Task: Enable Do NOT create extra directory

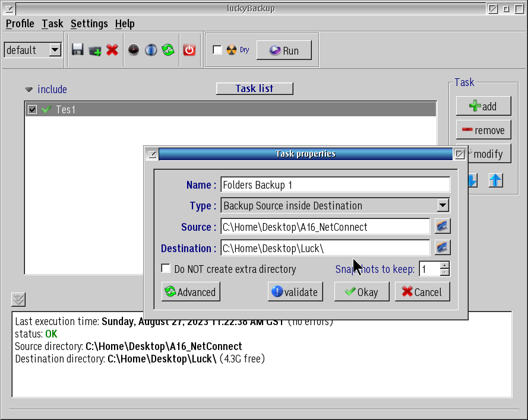Action: tap(166, 268)
